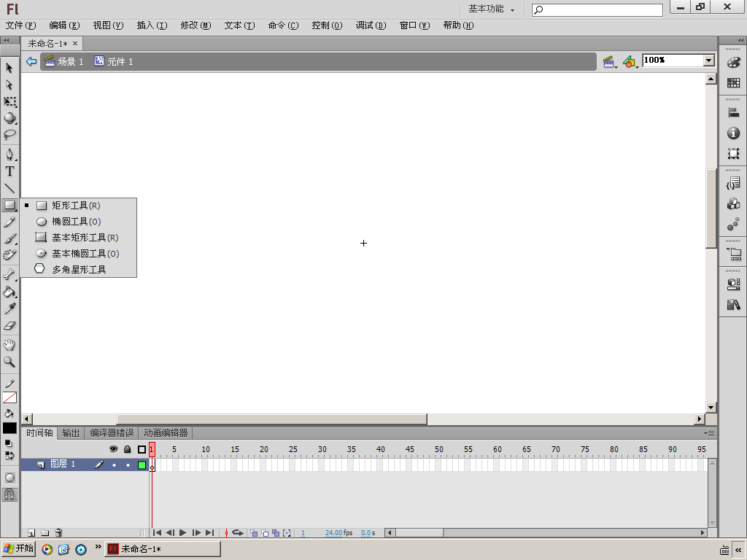Select the Selection arrow tool
This screenshot has width=747, height=560.
9,68
